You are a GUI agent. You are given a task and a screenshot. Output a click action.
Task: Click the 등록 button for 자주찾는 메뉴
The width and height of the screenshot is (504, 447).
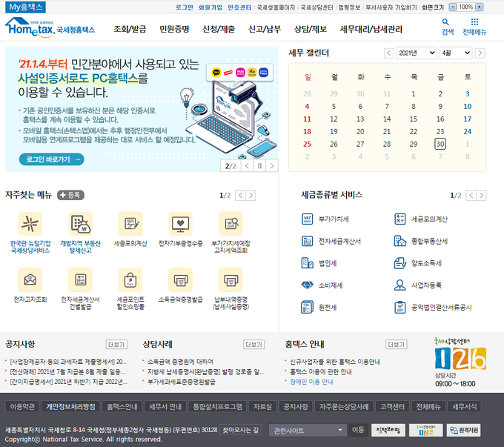70,195
